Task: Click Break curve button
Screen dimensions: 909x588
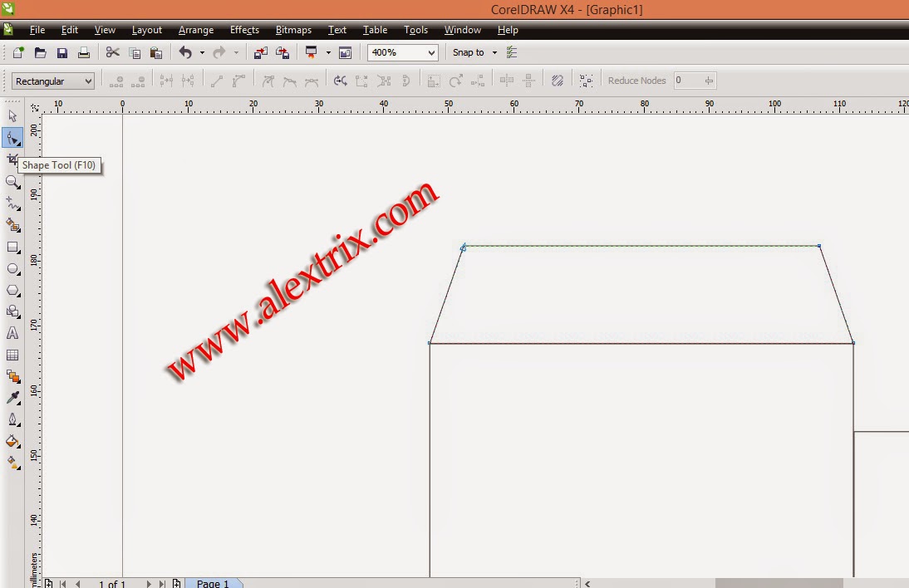Action: (x=188, y=81)
